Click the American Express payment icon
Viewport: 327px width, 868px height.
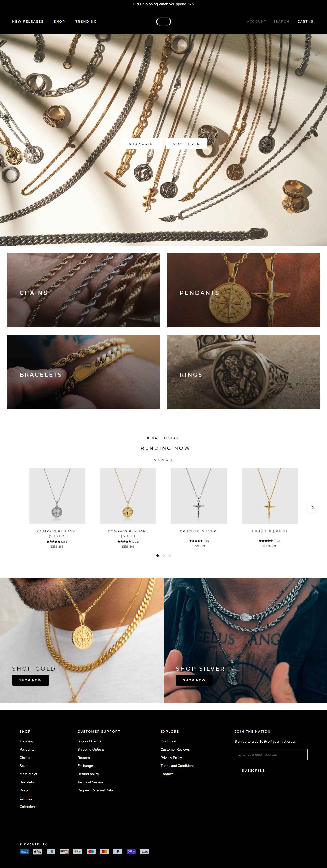[x=24, y=851]
